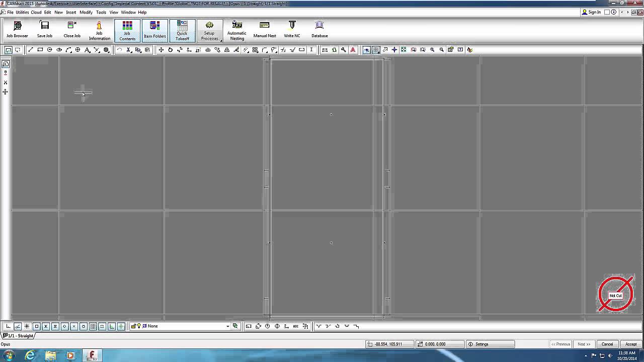Viewport: 644px width, 362px height.
Task: Click the Accept button
Action: (631, 344)
